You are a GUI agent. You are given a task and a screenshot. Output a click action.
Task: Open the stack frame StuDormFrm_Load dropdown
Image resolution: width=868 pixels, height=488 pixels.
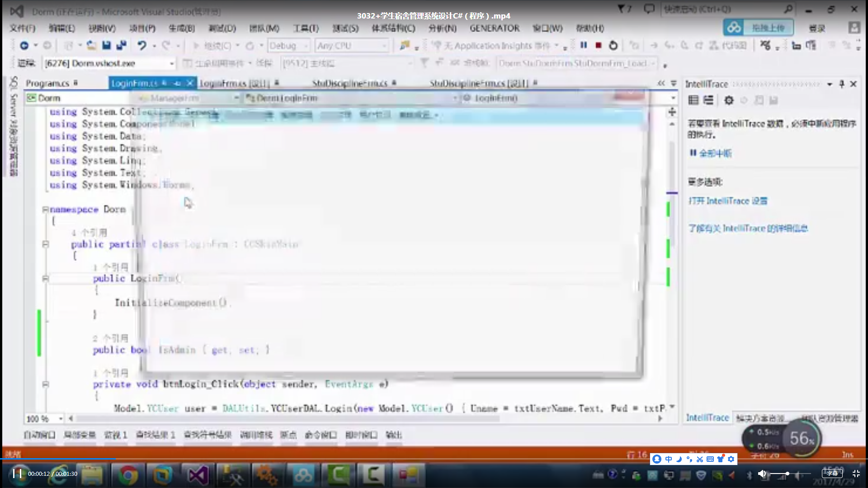click(576, 63)
